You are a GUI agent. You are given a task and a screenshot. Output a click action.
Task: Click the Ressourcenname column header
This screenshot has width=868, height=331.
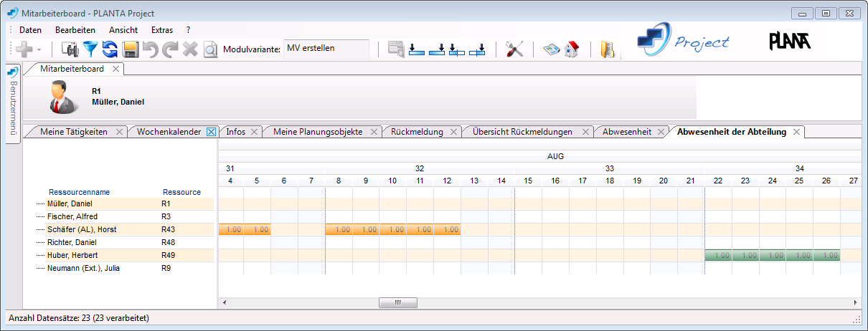79,192
